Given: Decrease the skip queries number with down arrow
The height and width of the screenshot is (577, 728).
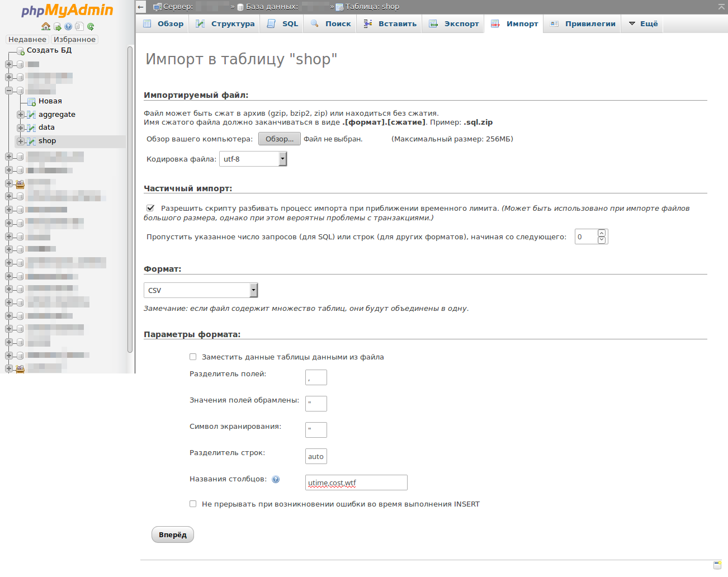Looking at the screenshot, I should 602,240.
